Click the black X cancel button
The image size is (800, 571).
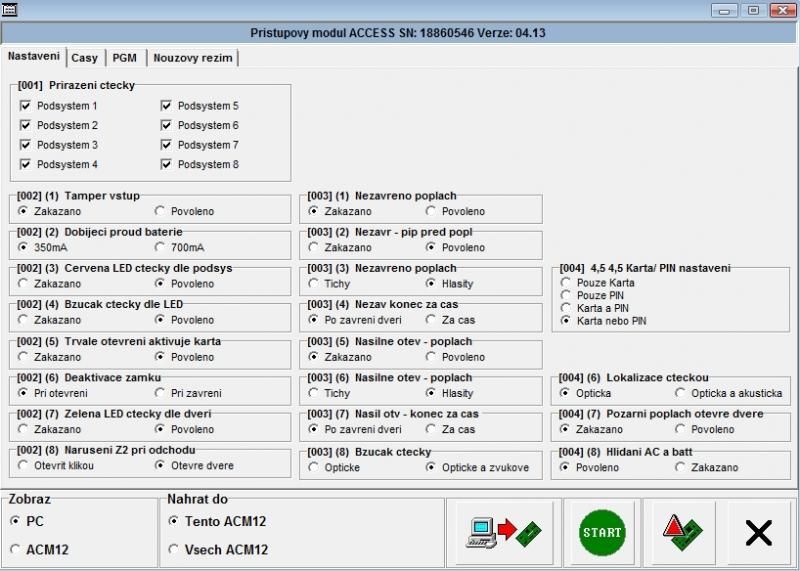(x=759, y=533)
